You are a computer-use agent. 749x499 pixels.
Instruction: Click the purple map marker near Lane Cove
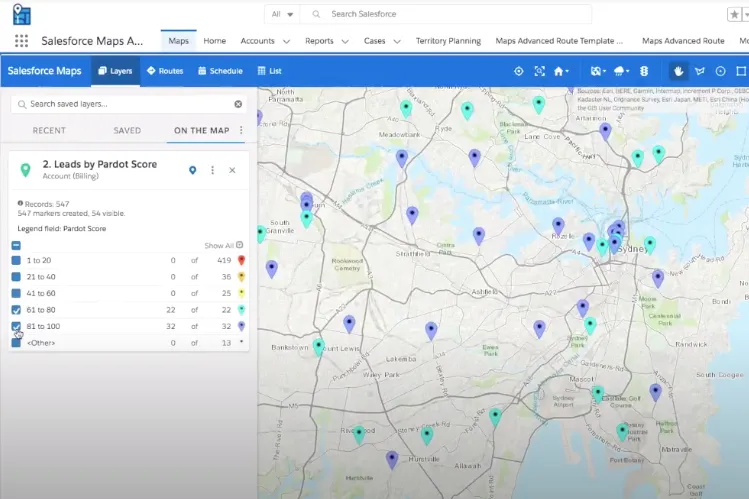(x=605, y=131)
